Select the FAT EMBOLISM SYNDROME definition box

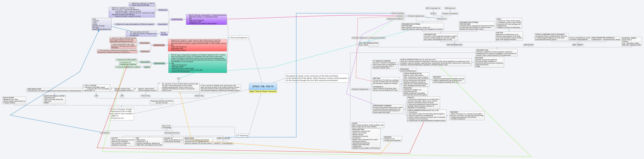[x=385, y=64]
